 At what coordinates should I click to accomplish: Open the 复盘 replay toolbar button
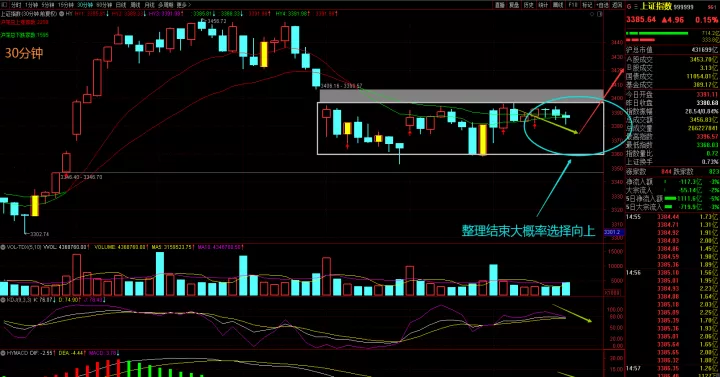[x=514, y=5]
